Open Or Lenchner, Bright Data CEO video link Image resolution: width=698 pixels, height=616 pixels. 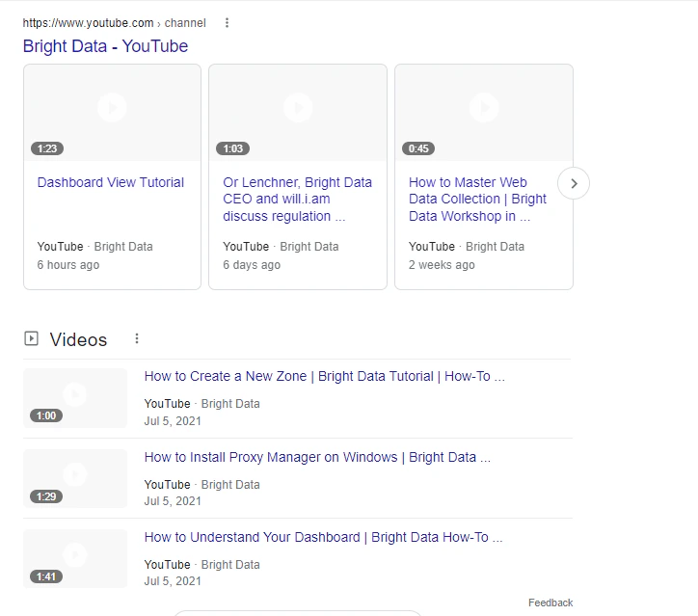(297, 200)
